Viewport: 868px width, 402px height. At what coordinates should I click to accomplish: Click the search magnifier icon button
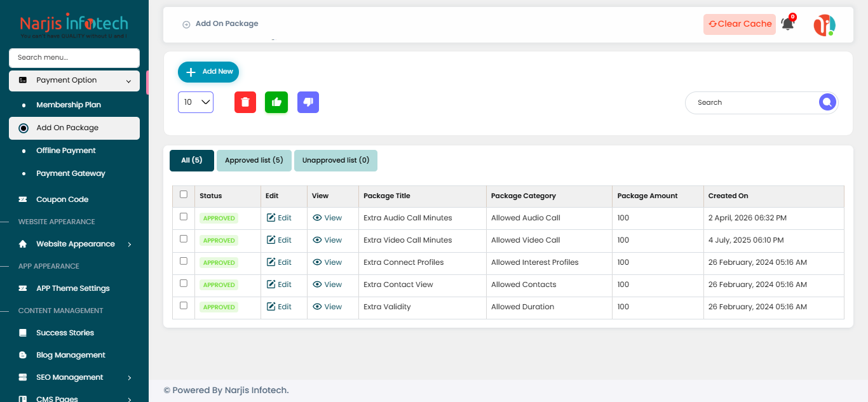[x=827, y=102]
